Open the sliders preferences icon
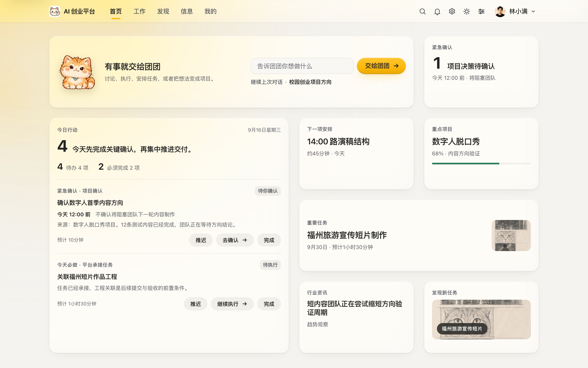588x368 pixels. (481, 11)
